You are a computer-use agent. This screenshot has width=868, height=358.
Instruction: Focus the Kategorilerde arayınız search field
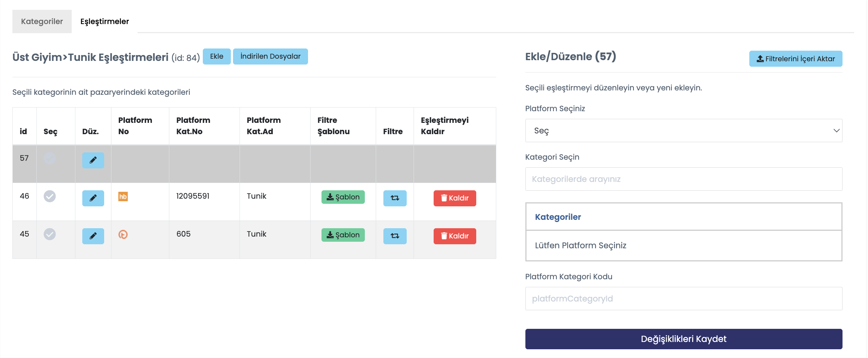tap(683, 179)
